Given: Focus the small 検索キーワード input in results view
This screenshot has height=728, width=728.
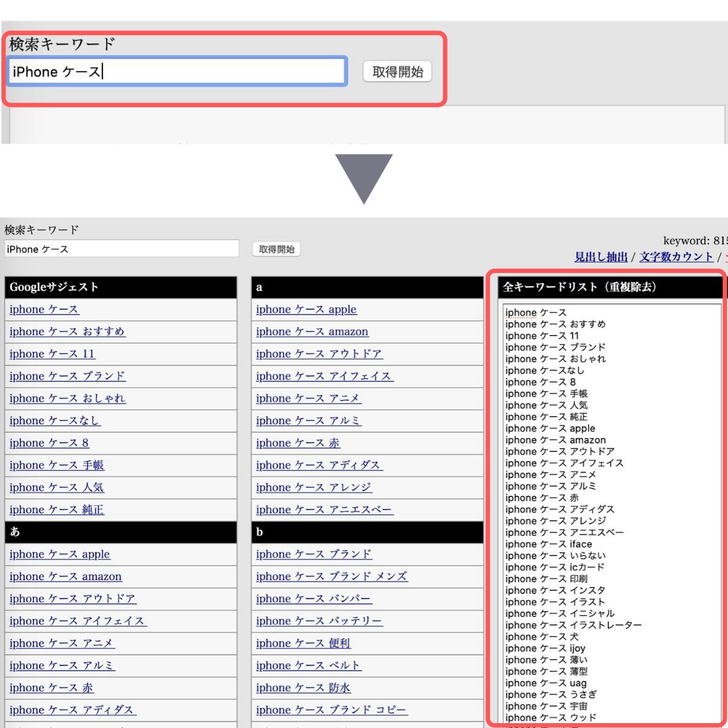Looking at the screenshot, I should click(121, 249).
